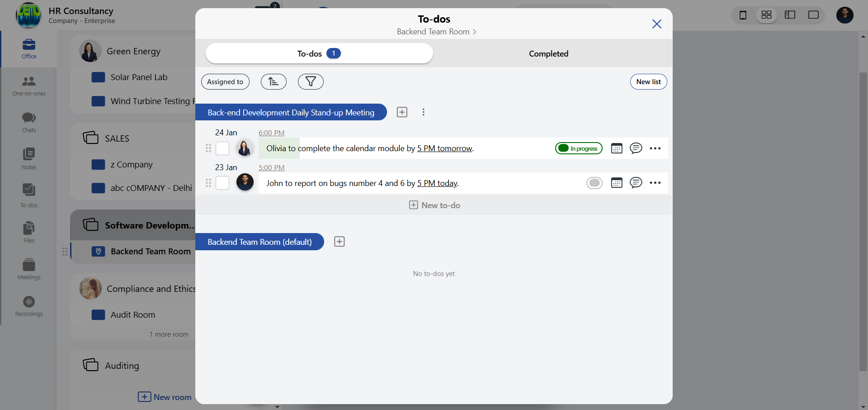
Task: Select Backend Team Room (default) list header
Action: [259, 242]
